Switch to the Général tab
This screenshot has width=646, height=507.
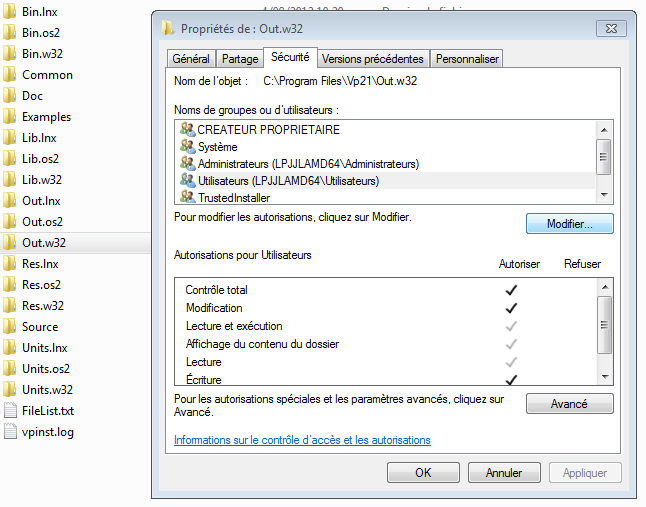(x=190, y=59)
